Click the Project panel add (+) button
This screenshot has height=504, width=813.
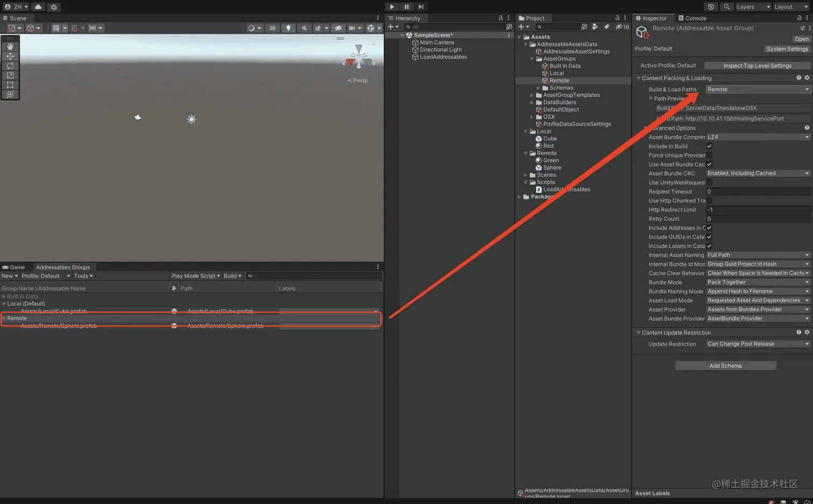pyautogui.click(x=523, y=27)
